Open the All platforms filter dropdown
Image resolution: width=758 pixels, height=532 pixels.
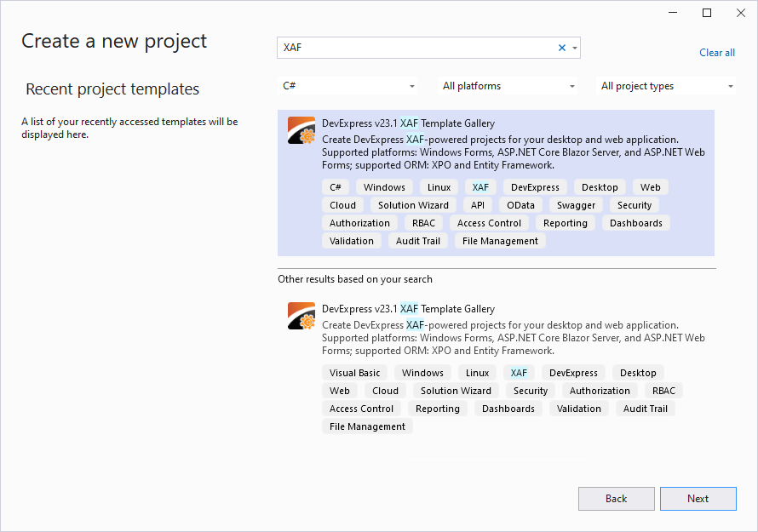pos(508,86)
